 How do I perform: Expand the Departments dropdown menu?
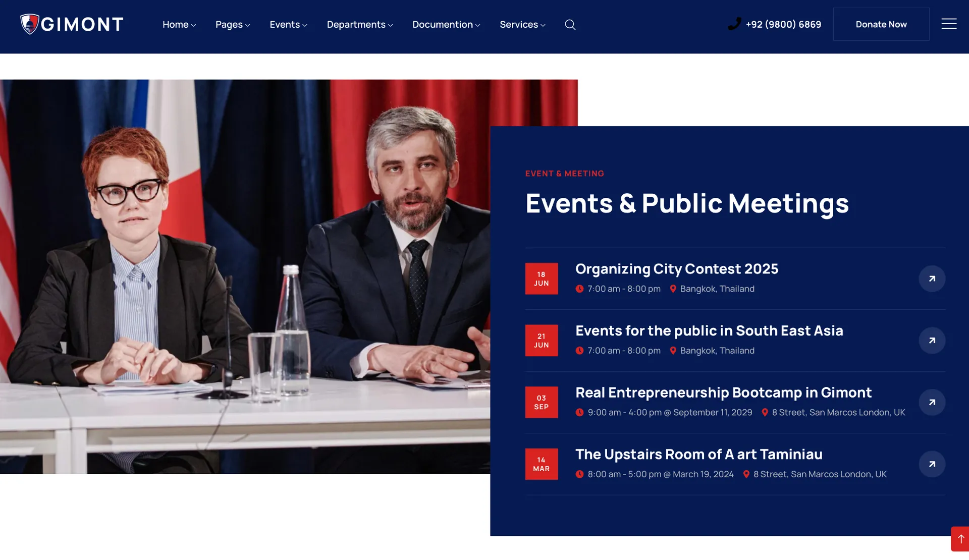click(359, 25)
